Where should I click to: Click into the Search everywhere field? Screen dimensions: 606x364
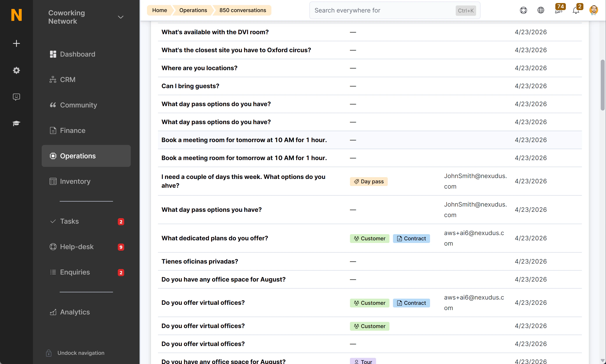(368, 10)
